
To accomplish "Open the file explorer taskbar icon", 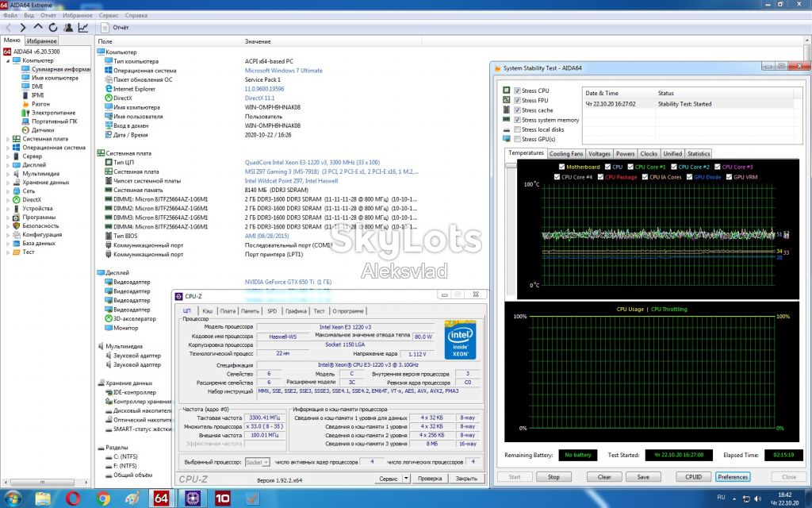I will pyautogui.click(x=43, y=498).
